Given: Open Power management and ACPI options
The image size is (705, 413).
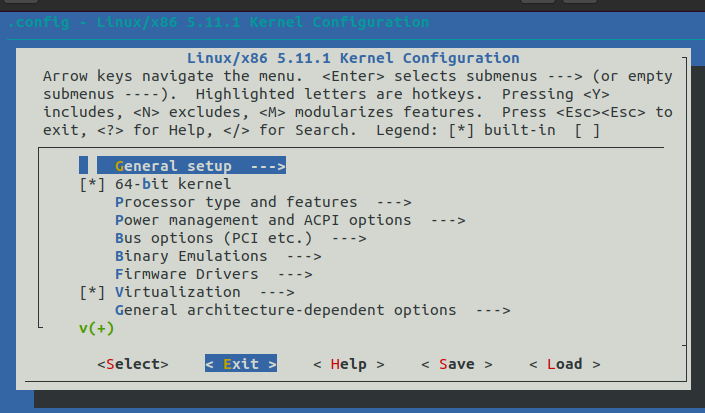Looking at the screenshot, I should point(290,220).
